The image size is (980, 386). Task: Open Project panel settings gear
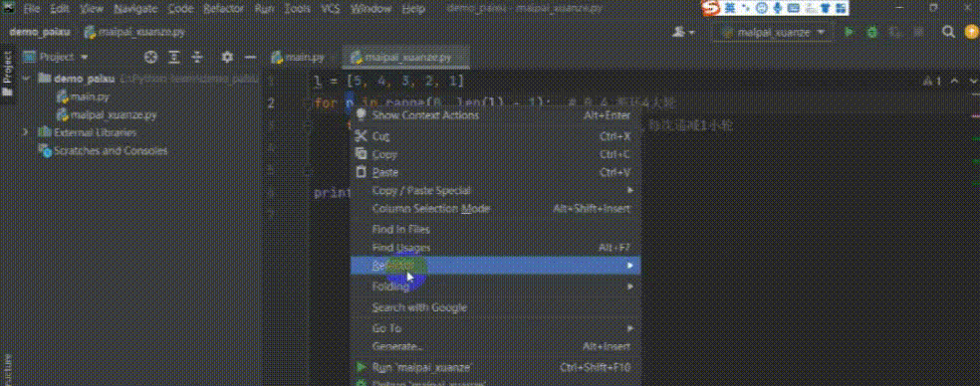click(227, 57)
